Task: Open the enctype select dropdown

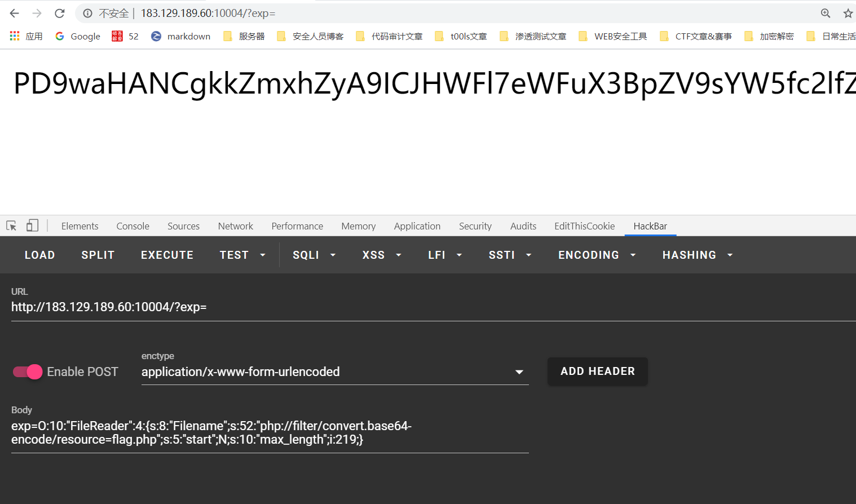Action: (335, 372)
